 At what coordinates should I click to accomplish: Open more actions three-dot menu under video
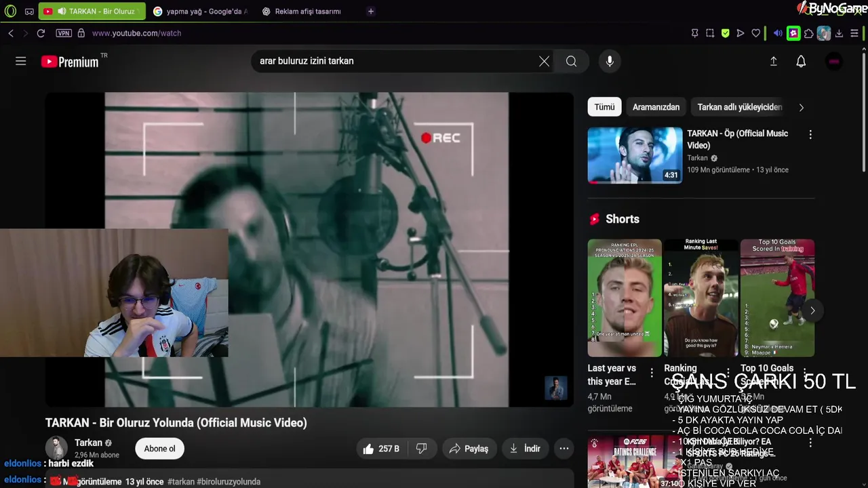pyautogui.click(x=564, y=449)
